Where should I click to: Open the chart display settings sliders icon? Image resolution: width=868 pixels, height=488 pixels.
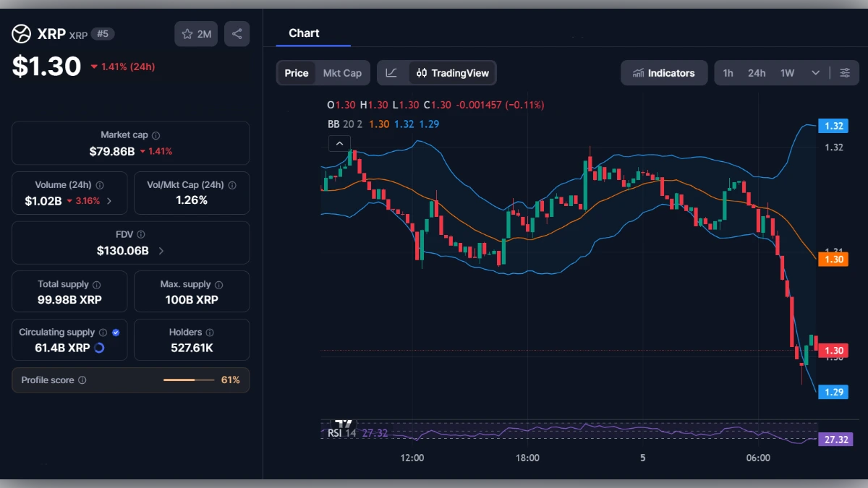[x=845, y=72]
